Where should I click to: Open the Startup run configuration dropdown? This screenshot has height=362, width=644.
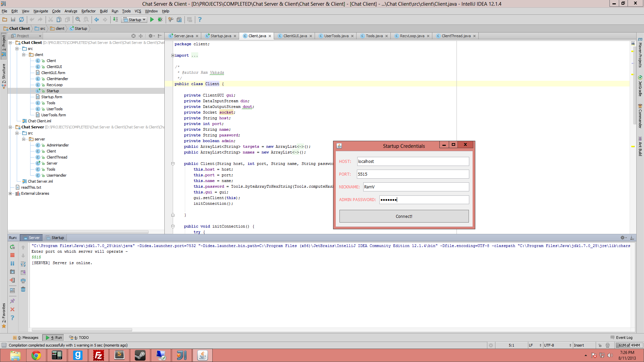[135, 20]
